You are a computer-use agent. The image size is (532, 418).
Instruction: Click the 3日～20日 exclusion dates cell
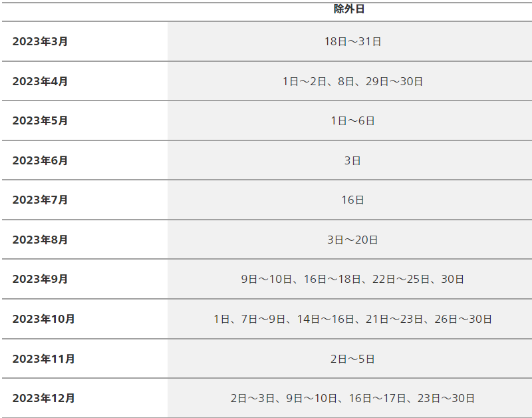352,240
